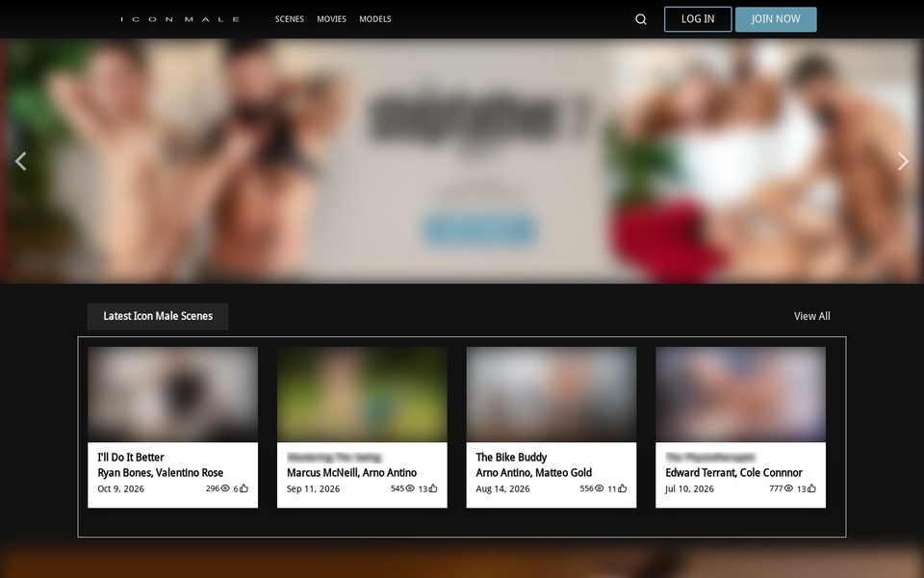Viewport: 924px width, 578px height.
Task: Click Edward Terrant, Cole Connnor names
Action: 733,472
